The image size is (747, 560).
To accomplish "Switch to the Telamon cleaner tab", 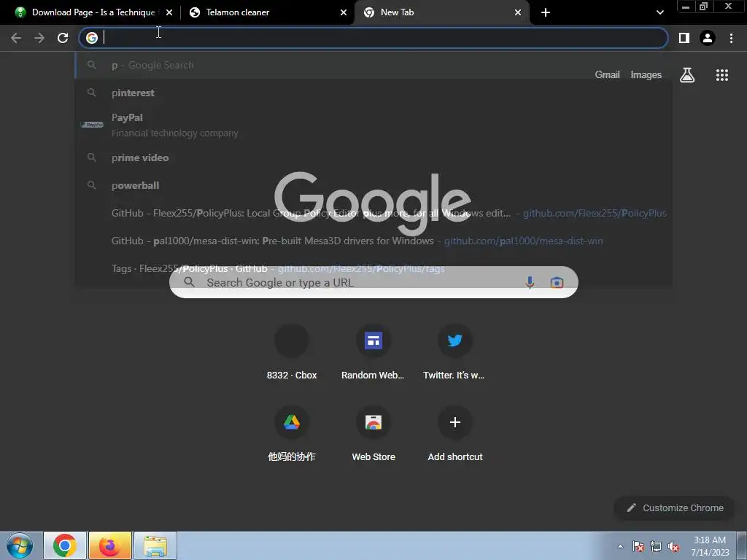I will 267,12.
